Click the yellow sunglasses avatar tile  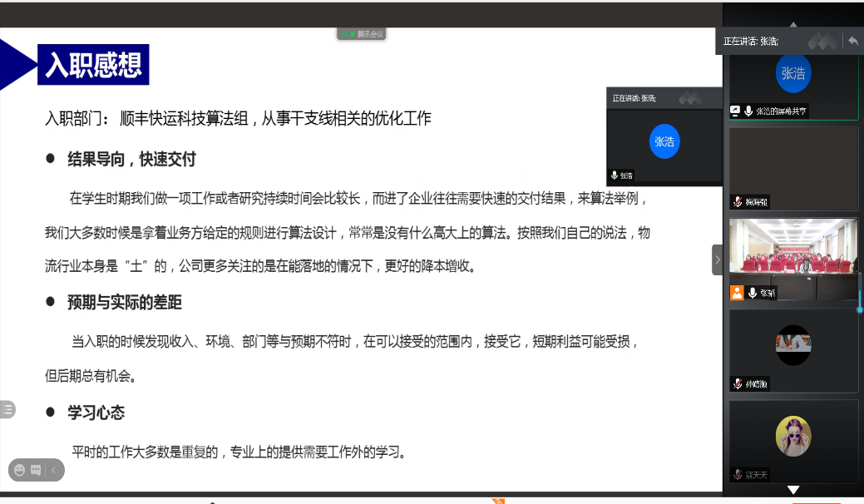click(793, 437)
